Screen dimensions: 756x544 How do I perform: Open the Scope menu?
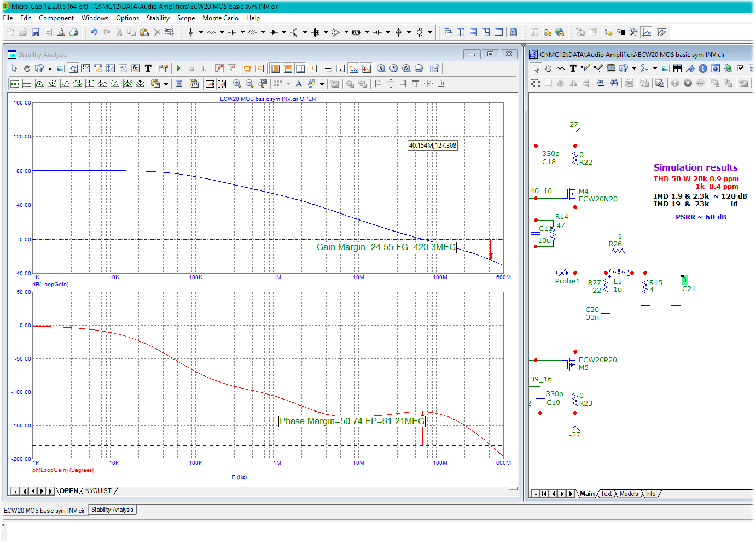pyautogui.click(x=186, y=18)
